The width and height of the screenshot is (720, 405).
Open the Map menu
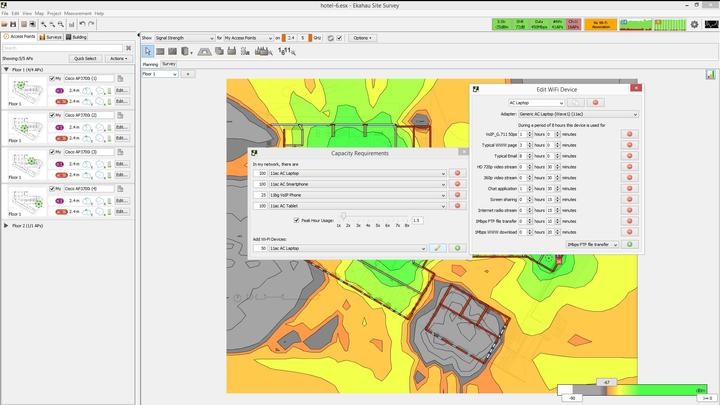[x=39, y=14]
